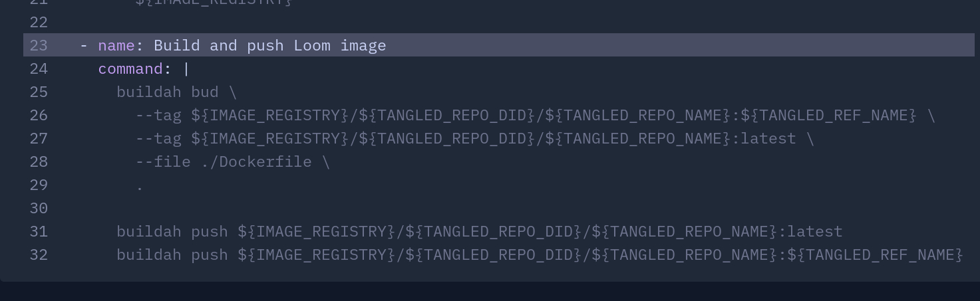
Task: Click line number 31 link
Action: [39, 231]
